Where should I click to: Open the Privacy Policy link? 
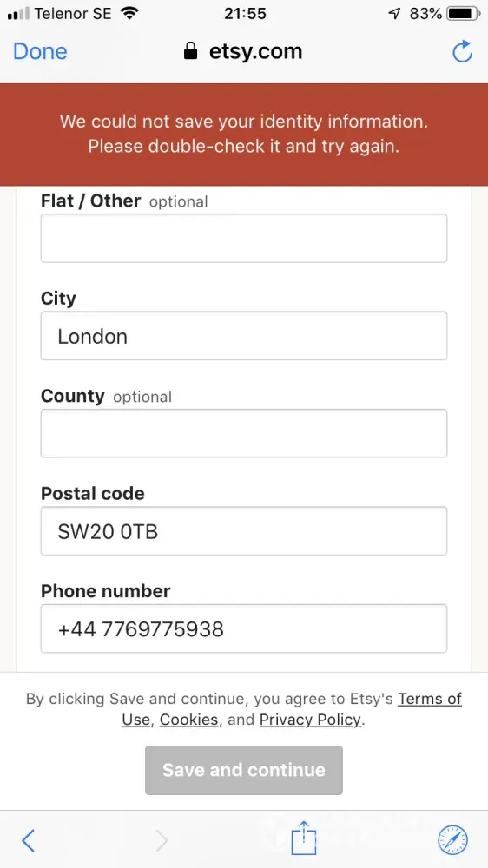click(310, 720)
